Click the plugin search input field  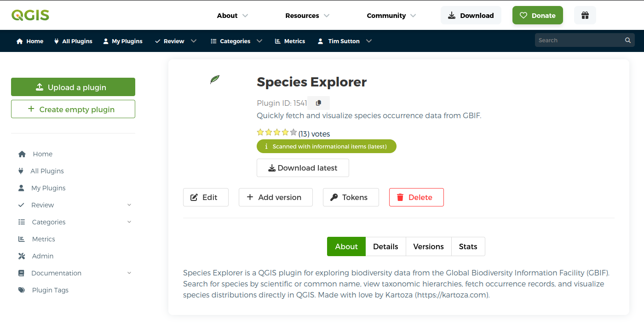[x=579, y=40]
